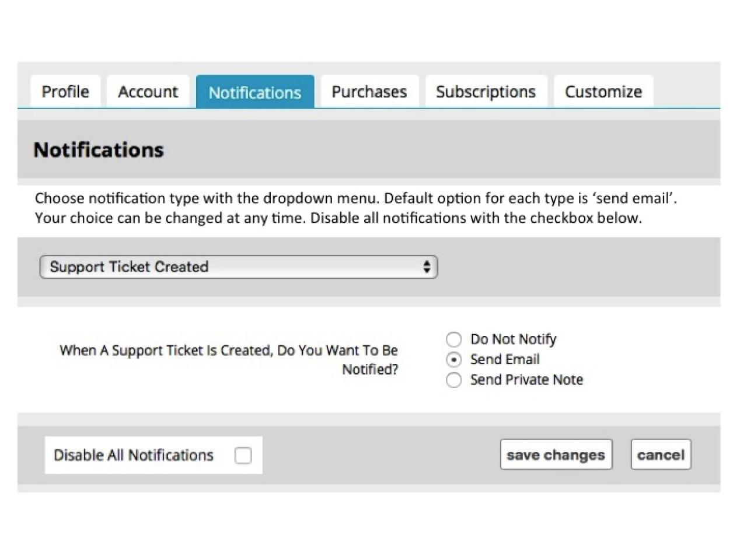
Task: Select the Do Not Notify radio button
Action: click(x=454, y=339)
